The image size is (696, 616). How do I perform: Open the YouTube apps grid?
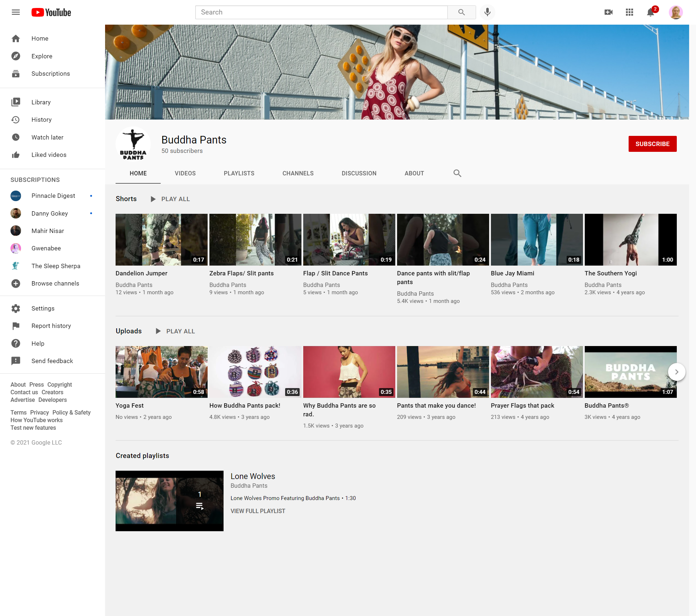629,12
